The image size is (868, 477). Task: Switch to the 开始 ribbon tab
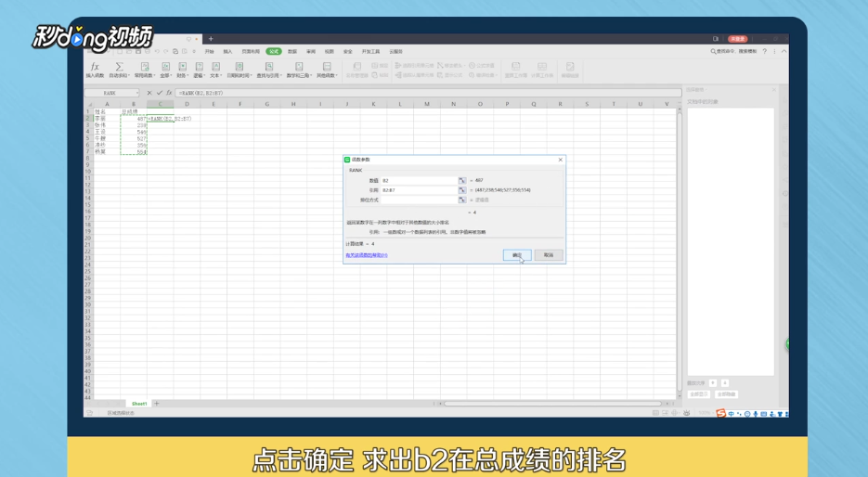click(x=209, y=51)
